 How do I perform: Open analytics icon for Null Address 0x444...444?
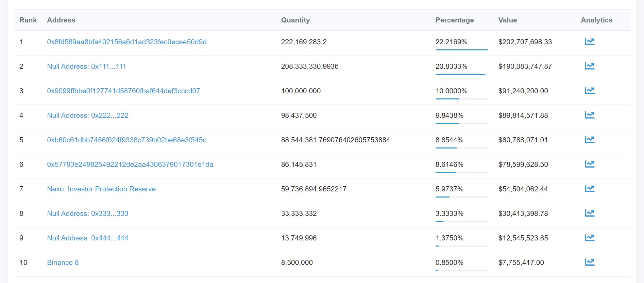click(x=590, y=238)
